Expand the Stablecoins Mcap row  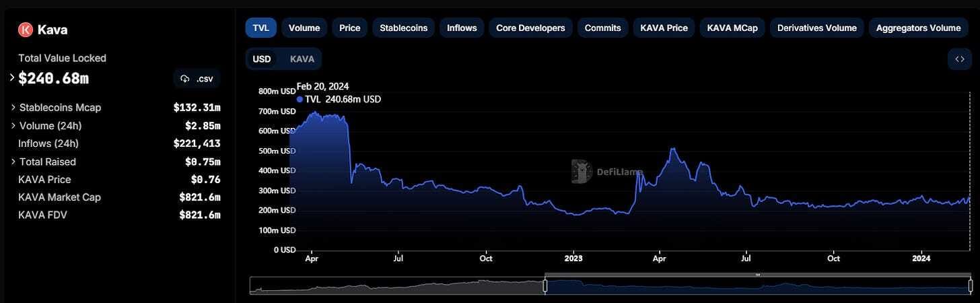click(x=13, y=108)
